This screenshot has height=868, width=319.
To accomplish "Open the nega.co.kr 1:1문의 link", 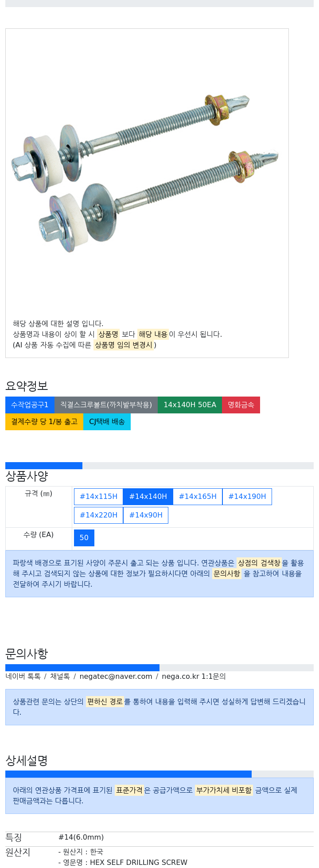I will tap(194, 677).
